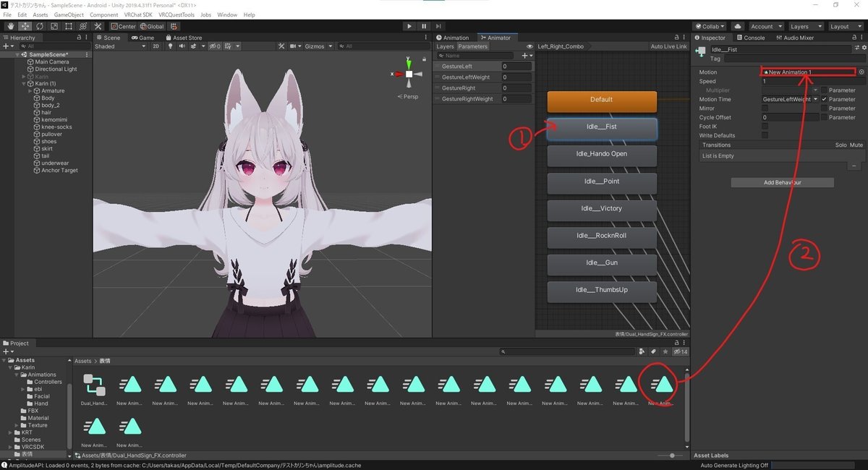Select the Default state node
This screenshot has width=868, height=470.
[x=602, y=100]
